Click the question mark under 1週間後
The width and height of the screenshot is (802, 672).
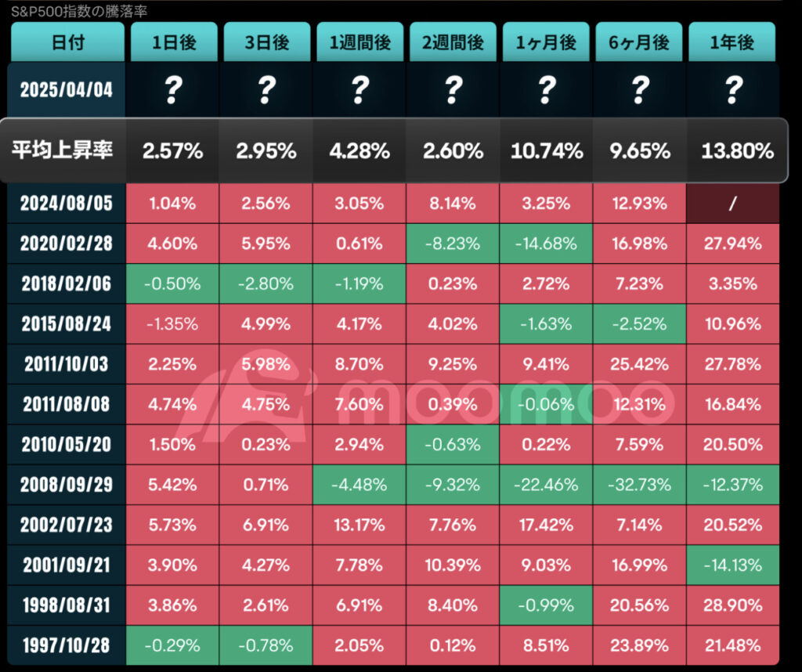tap(359, 90)
